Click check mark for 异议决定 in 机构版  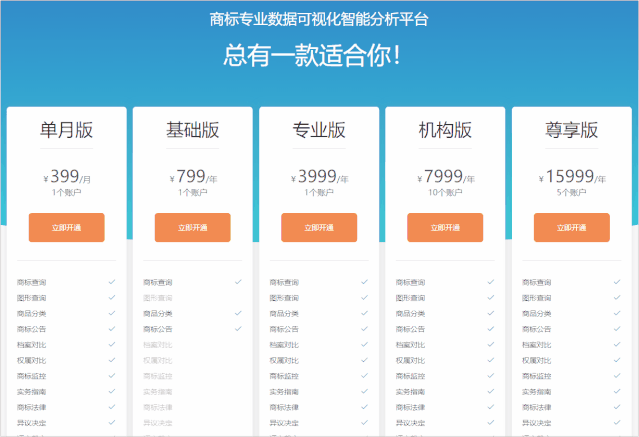coord(491,422)
